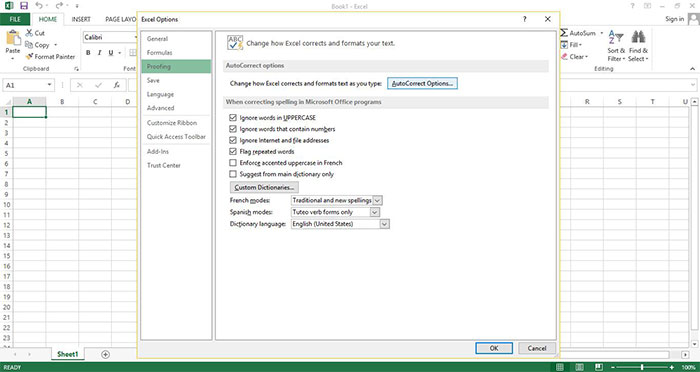Select General in Excel Options sidebar
The height and width of the screenshot is (372, 700).
point(157,39)
